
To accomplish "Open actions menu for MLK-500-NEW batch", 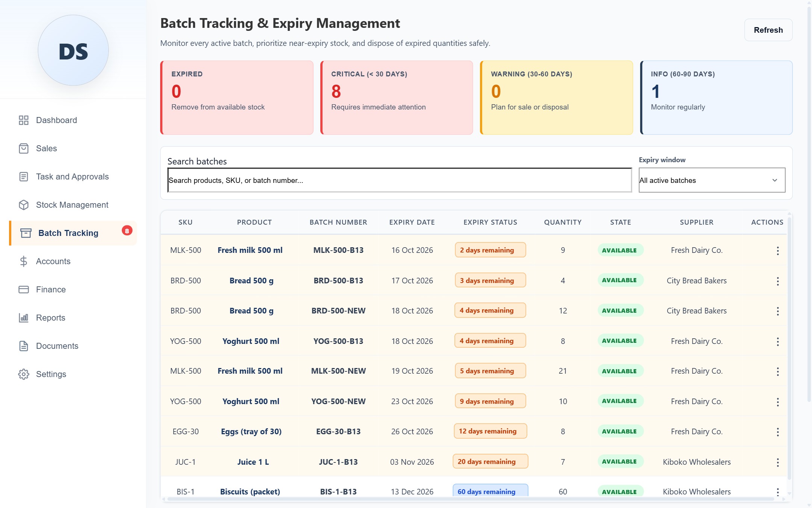I will (x=778, y=372).
